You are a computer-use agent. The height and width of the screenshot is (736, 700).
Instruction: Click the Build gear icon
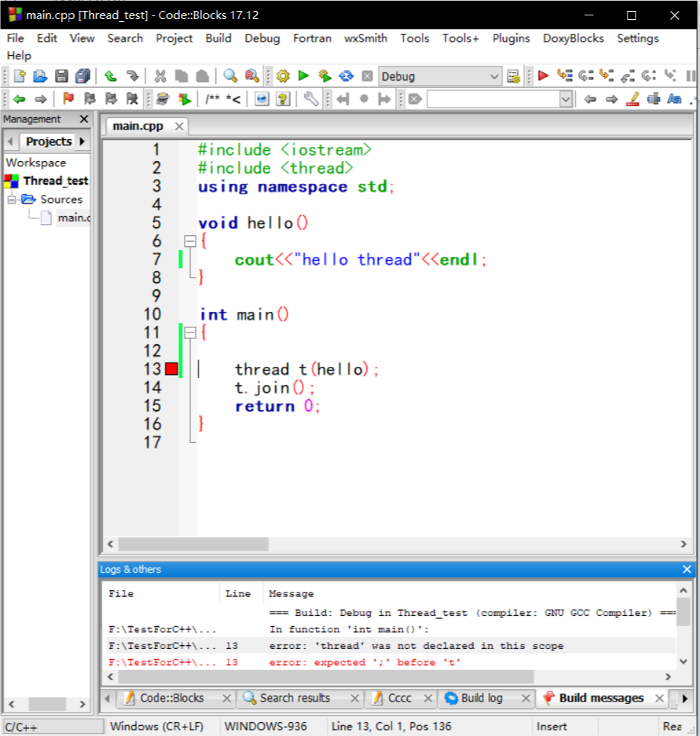coord(283,75)
